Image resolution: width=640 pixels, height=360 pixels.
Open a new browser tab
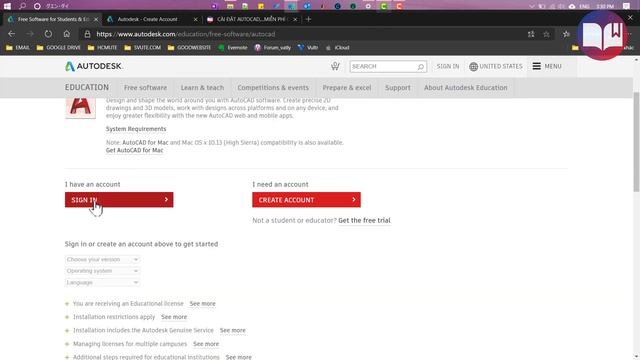308,19
